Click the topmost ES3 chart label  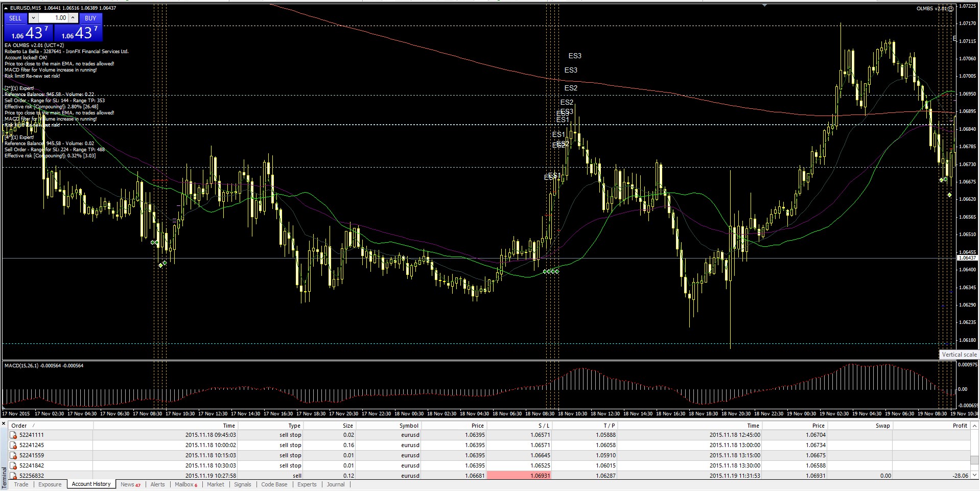575,56
